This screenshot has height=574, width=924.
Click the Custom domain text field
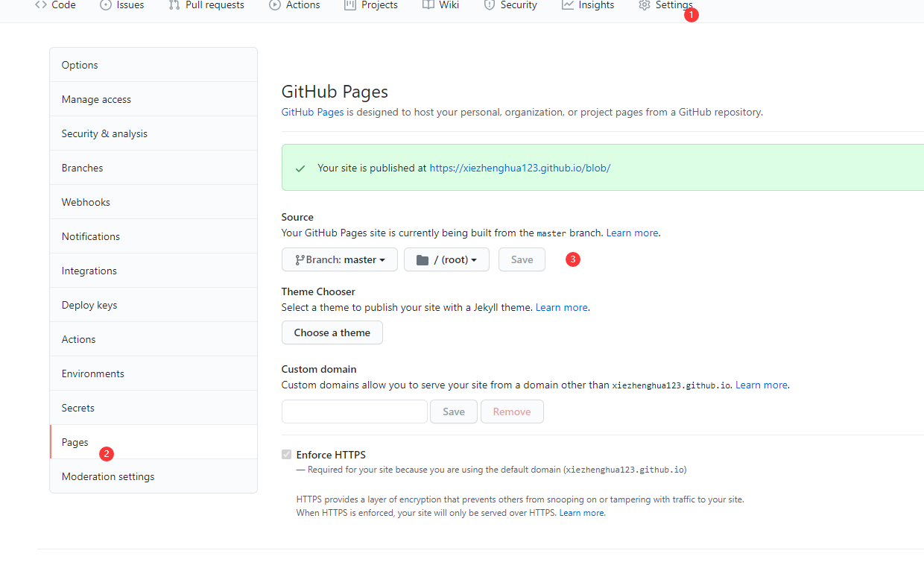[x=355, y=411]
